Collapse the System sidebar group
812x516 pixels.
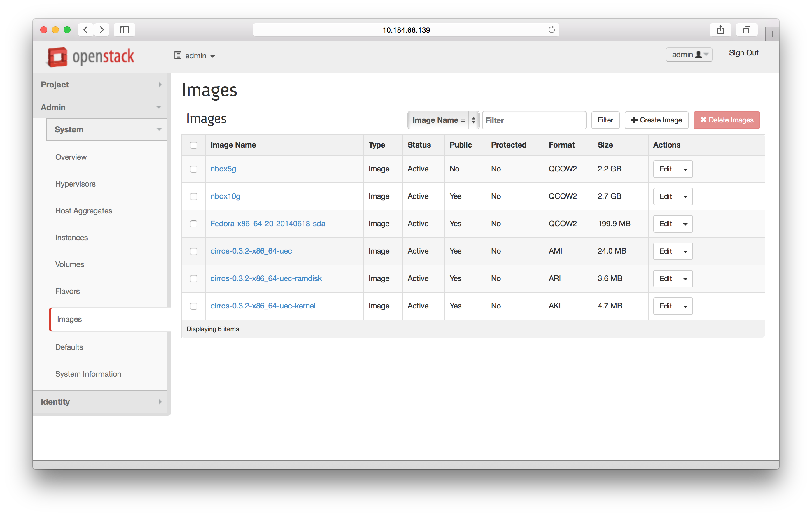tap(107, 129)
